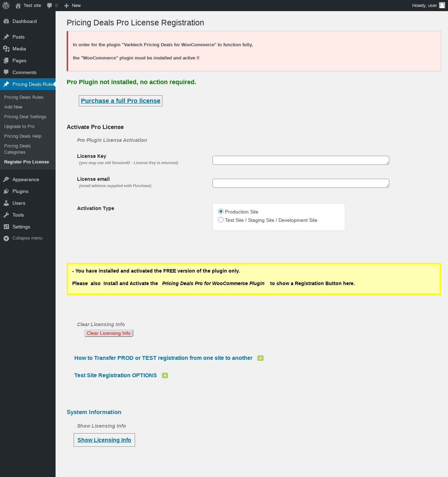Open Add New in the submenu

click(13, 107)
